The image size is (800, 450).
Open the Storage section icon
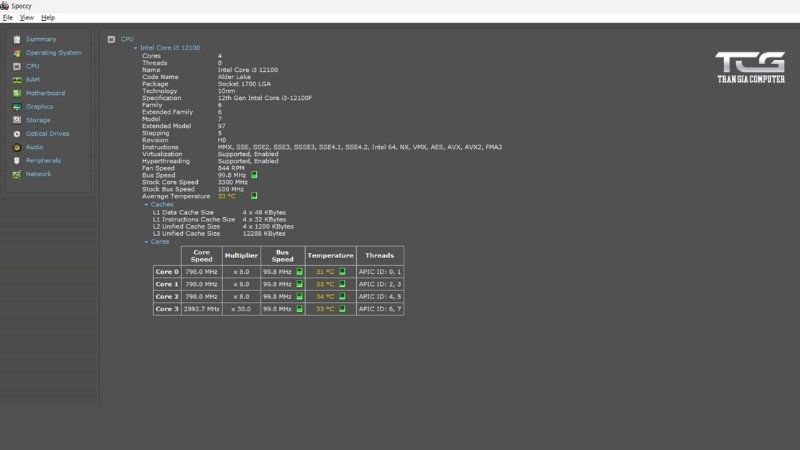point(17,120)
